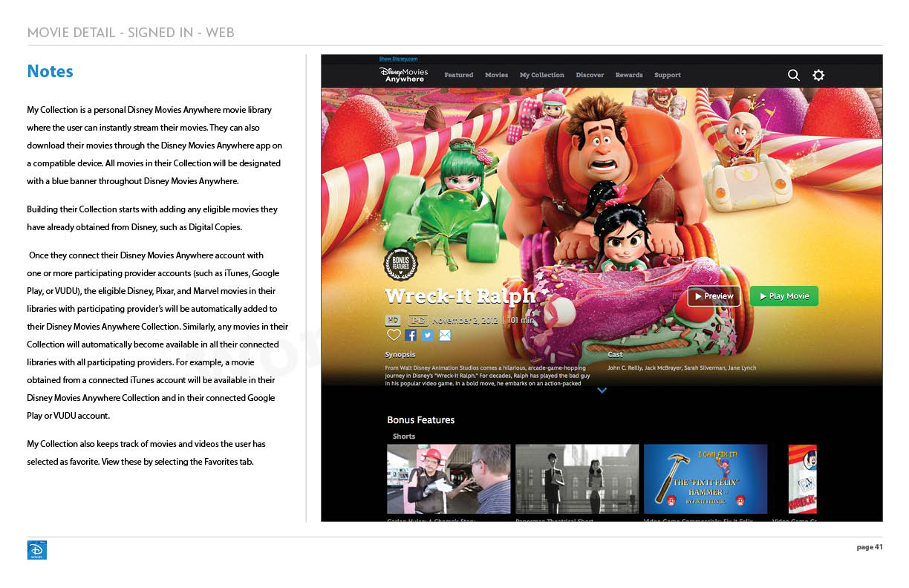Viewport: 909px width, 588px height.
Task: Click the Cast heading
Action: (x=616, y=355)
